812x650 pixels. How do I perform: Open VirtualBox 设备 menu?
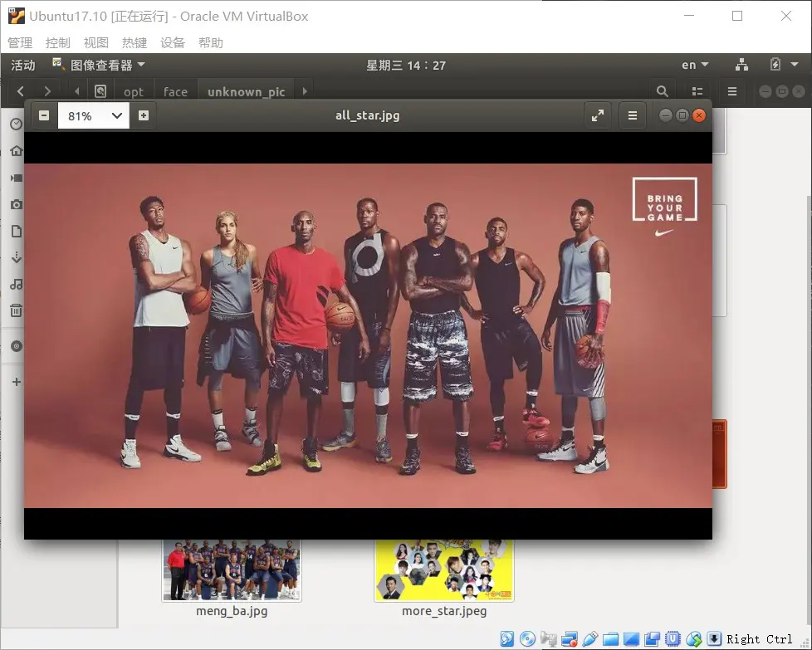click(173, 42)
